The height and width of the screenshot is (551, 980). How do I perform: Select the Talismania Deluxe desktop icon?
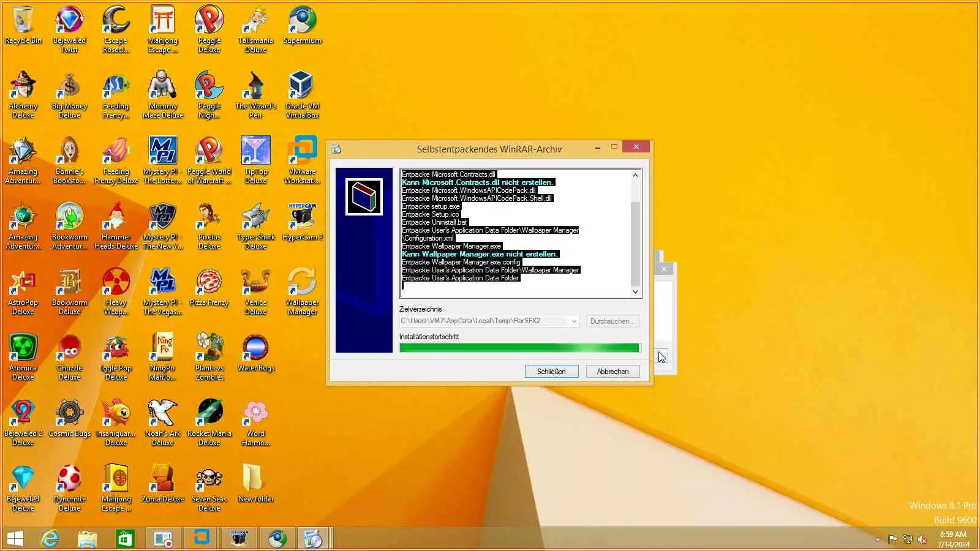click(256, 29)
